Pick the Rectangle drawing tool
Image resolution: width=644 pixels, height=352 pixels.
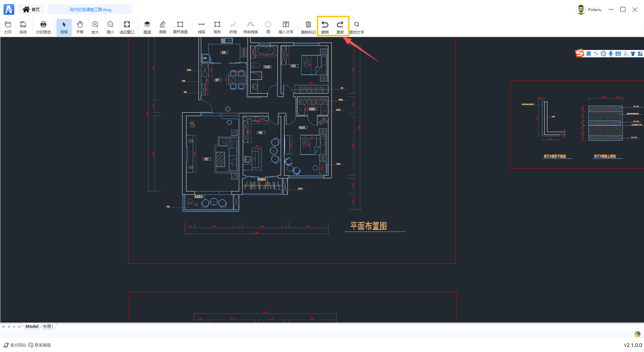[x=217, y=27]
